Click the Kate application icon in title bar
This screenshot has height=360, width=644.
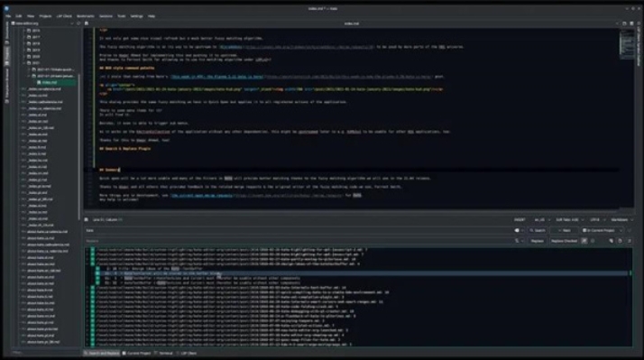(6, 8)
